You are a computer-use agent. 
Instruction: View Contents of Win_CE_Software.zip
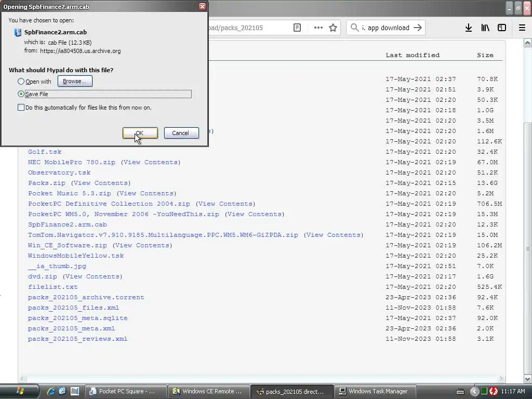click(x=142, y=245)
